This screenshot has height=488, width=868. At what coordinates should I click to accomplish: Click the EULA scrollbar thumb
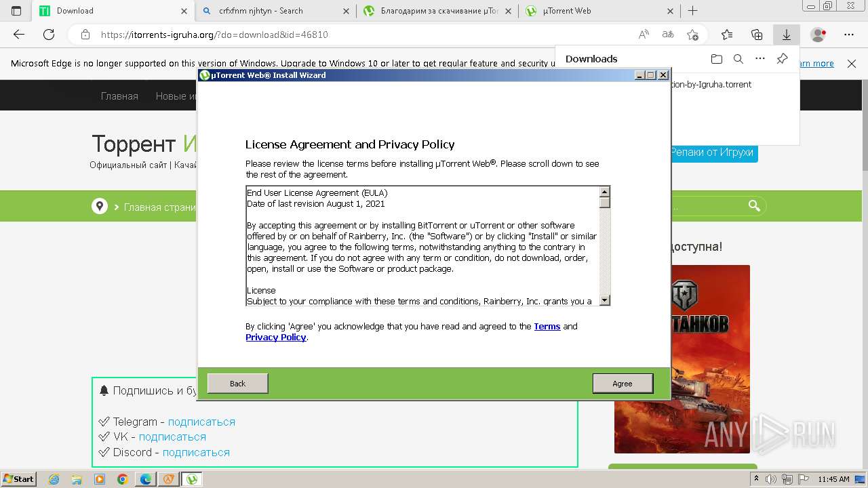coord(605,202)
